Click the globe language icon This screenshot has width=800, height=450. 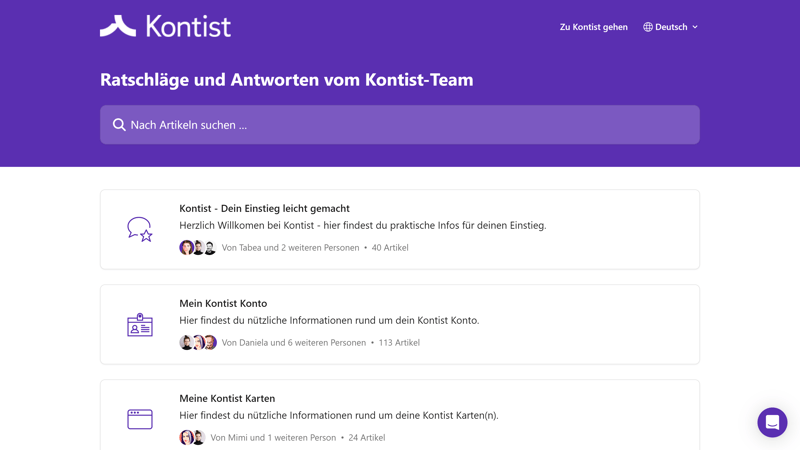(x=648, y=27)
